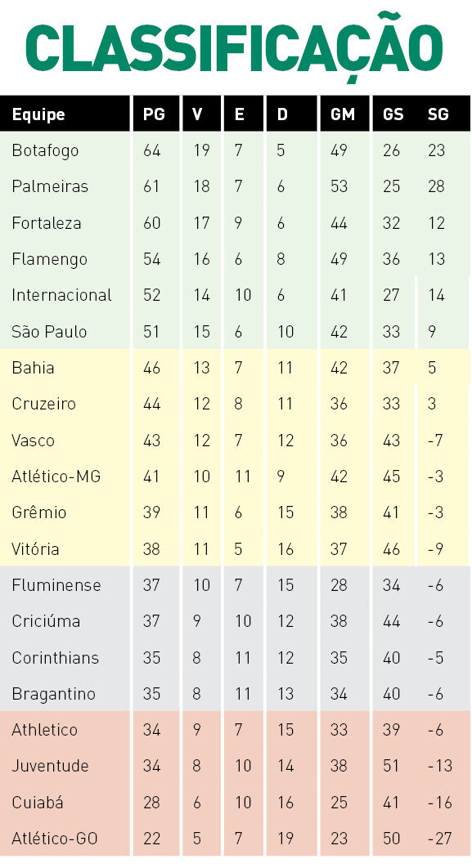Click Botafogo's 64 points value
Screen dimensions: 472x868
coord(152,150)
